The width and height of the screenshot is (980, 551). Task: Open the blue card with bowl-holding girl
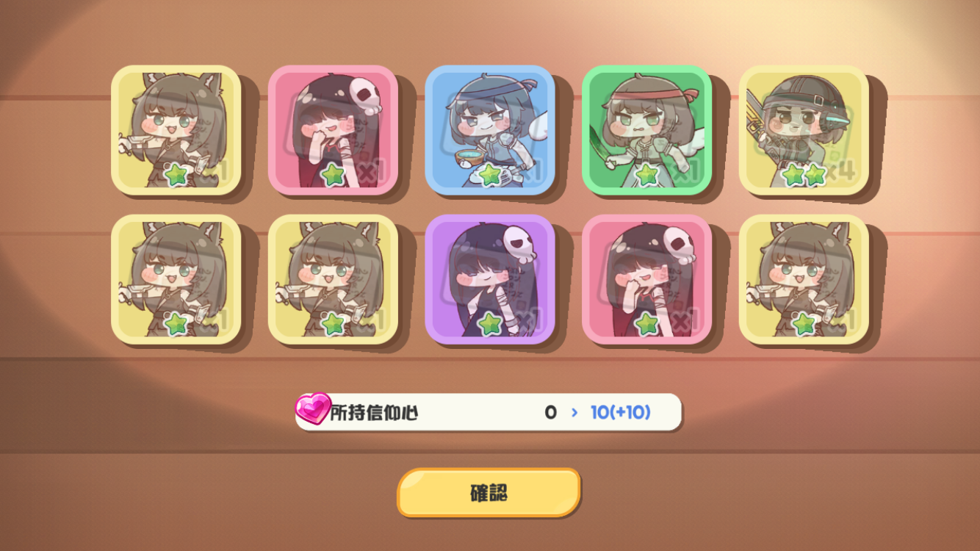coord(490,130)
